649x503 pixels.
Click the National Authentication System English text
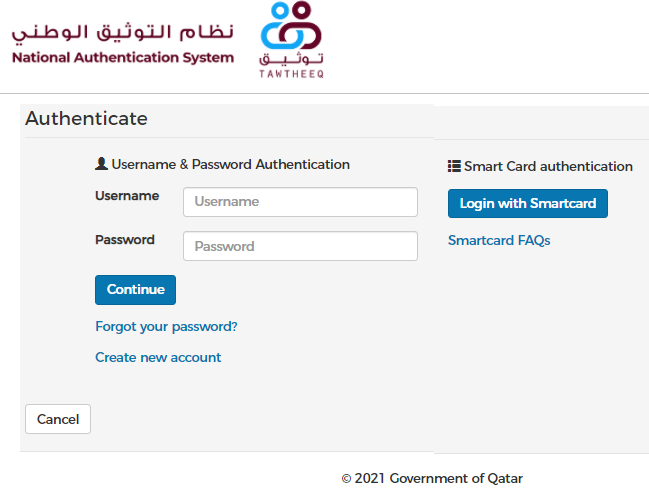(x=123, y=58)
